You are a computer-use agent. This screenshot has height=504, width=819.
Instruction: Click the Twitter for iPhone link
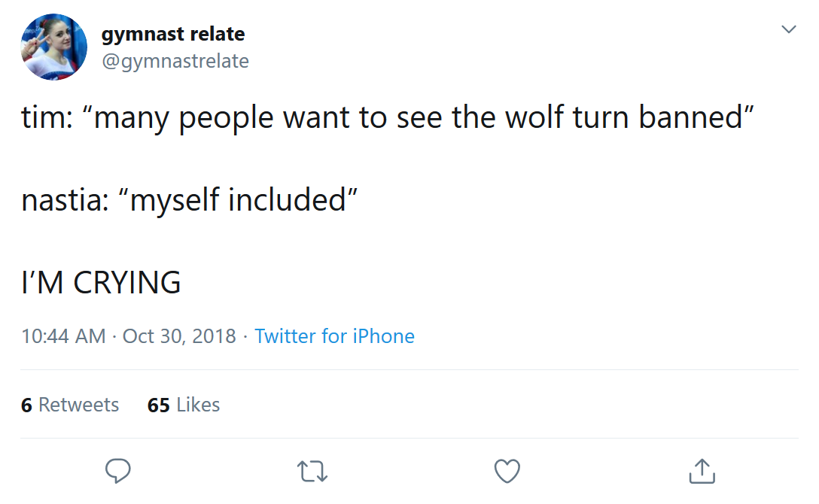tap(334, 335)
